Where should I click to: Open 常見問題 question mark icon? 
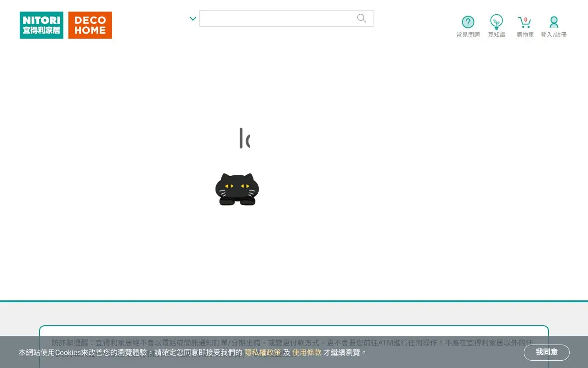pos(468,22)
